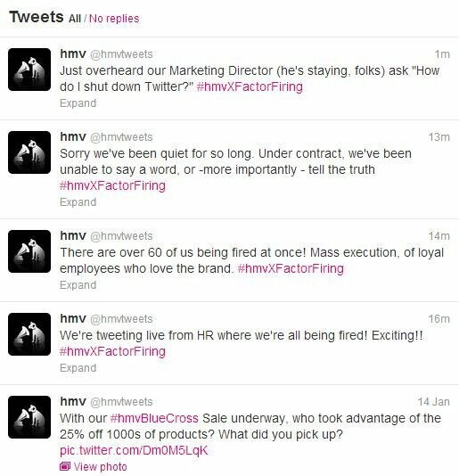Open #hmvXFactorFiring hashtag in the 1m tweet
Image resolution: width=459 pixels, height=476 pixels.
[x=250, y=86]
